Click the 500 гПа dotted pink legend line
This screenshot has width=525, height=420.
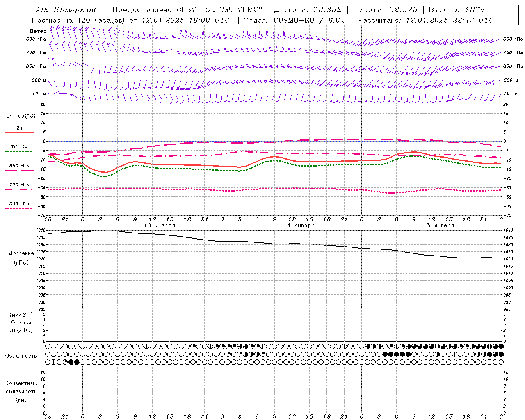pyautogui.click(x=18, y=209)
